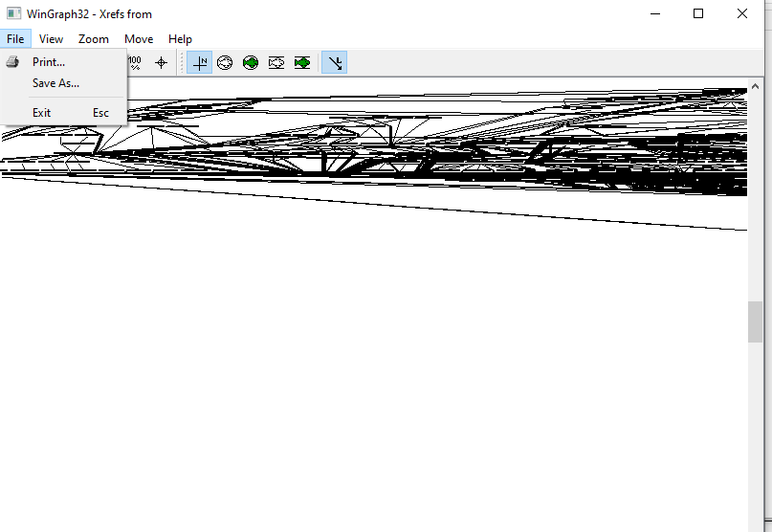This screenshot has height=532, width=772.
Task: Open the View menu
Action: pos(52,39)
